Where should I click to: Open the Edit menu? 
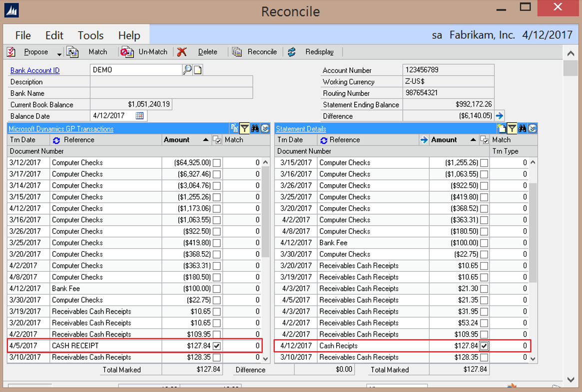pos(54,35)
